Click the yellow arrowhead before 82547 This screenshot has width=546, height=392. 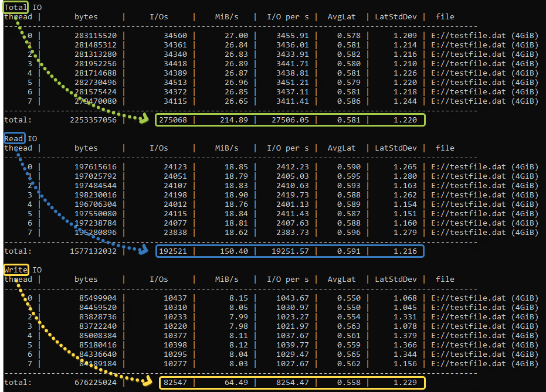pos(148,382)
